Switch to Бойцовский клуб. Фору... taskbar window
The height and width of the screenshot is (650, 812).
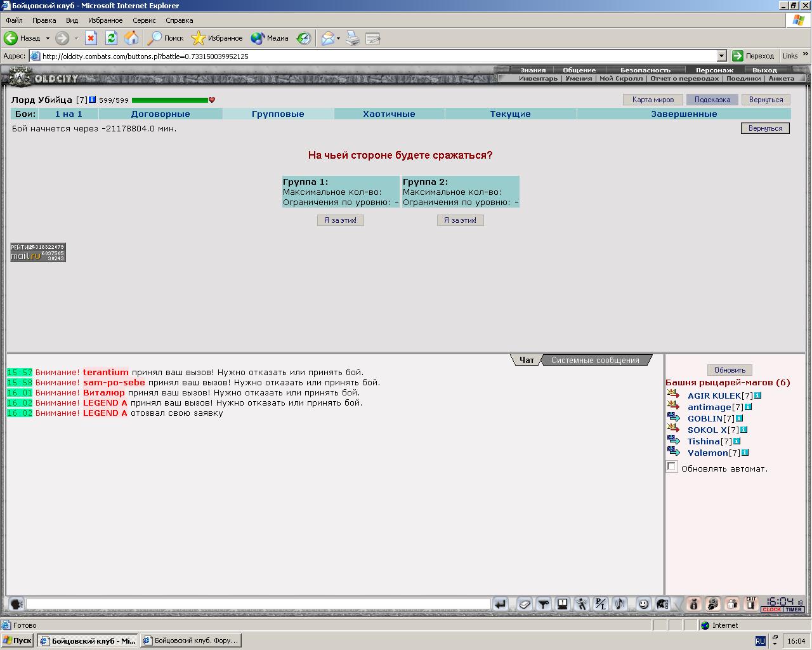(x=190, y=640)
